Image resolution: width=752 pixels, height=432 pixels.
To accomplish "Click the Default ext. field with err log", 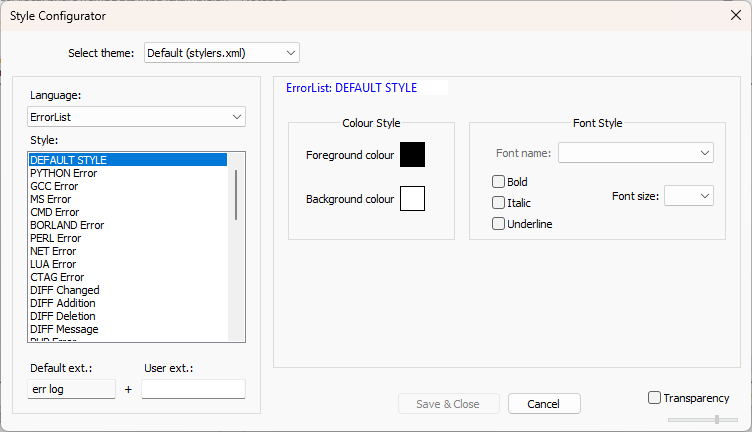I will 71,389.
